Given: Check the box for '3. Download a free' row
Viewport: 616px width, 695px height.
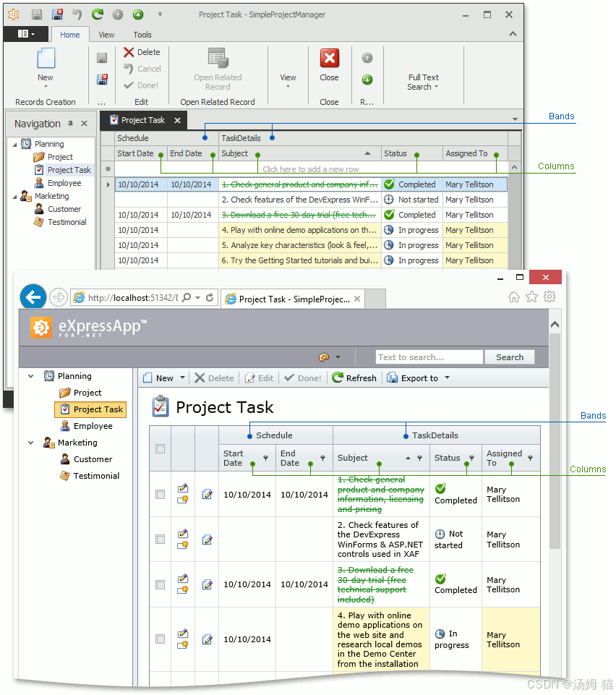Looking at the screenshot, I should click(x=161, y=584).
